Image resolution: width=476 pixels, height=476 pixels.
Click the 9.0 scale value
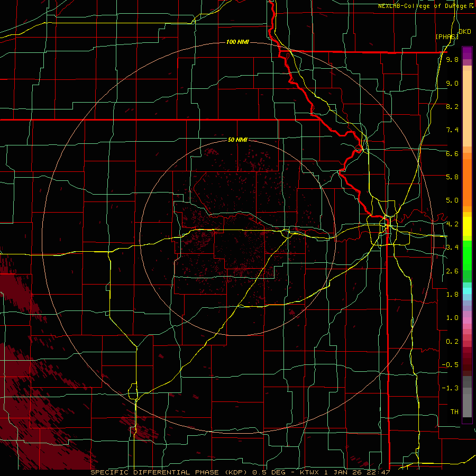tap(452, 83)
